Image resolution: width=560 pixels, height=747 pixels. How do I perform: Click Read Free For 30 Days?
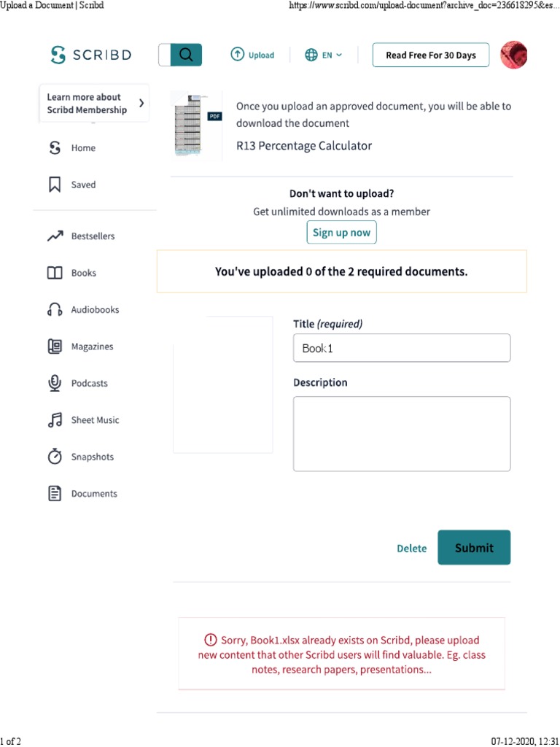pos(430,55)
